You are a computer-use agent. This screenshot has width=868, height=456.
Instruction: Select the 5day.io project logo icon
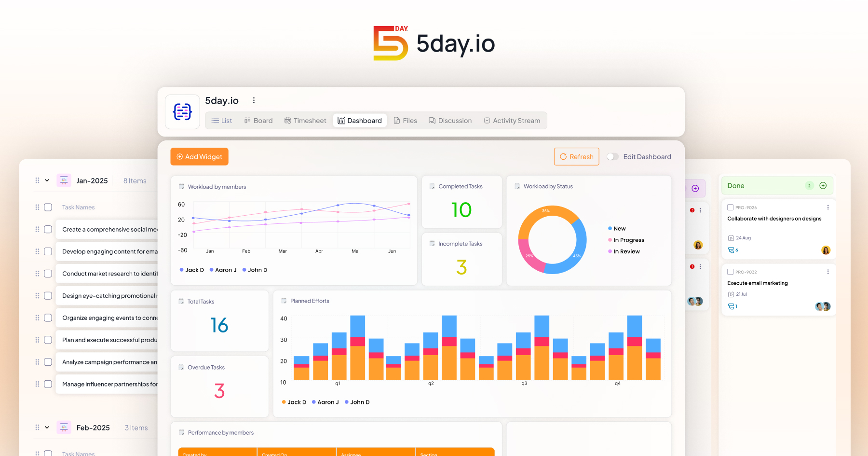(182, 111)
